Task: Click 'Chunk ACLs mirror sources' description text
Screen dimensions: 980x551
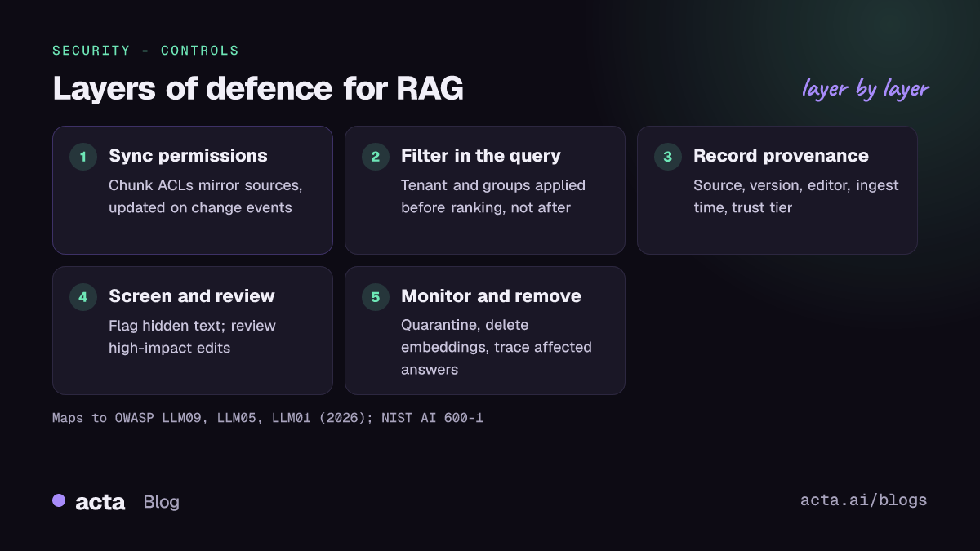Action: (206, 196)
